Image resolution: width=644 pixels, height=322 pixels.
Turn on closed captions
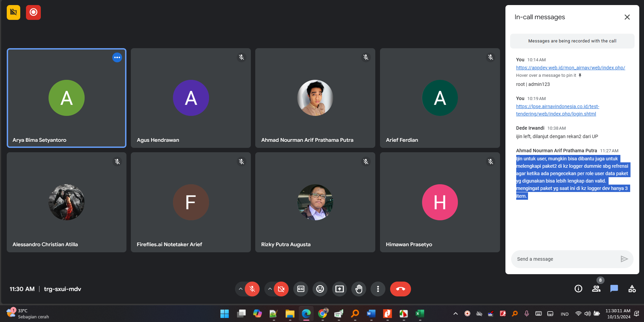(301, 289)
